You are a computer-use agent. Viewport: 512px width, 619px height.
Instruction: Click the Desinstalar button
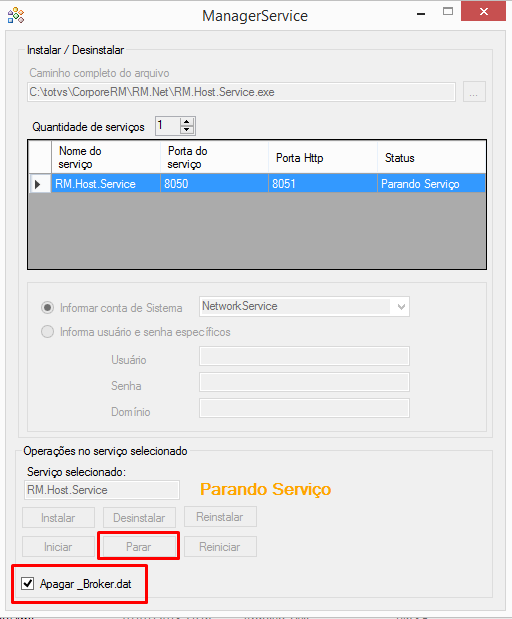tap(139, 517)
